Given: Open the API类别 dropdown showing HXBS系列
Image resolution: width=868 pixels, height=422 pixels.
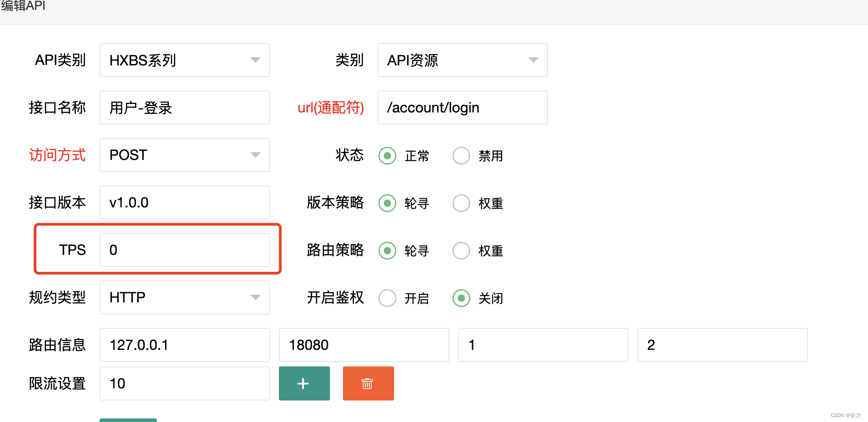Looking at the screenshot, I should [x=184, y=60].
